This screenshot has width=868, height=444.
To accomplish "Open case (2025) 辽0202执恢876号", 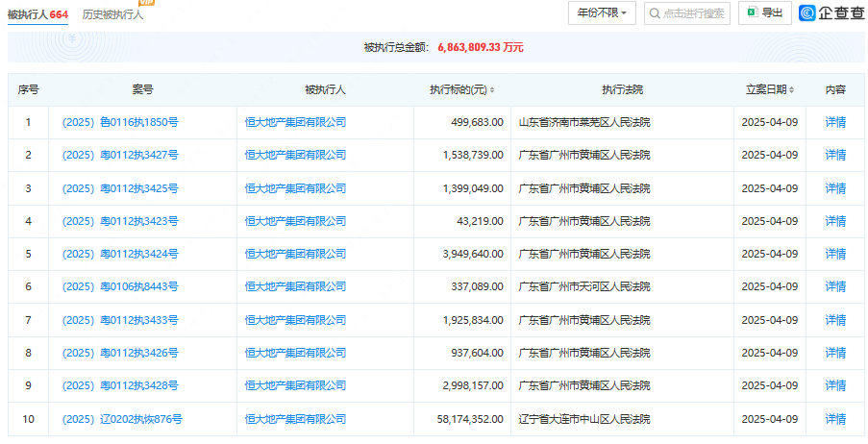I will click(x=122, y=419).
